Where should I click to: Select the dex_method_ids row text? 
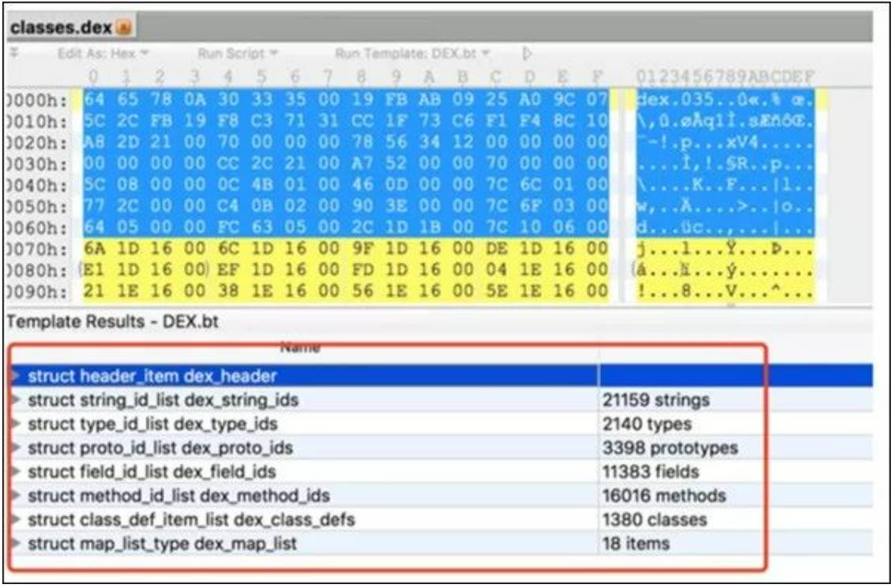tap(178, 496)
